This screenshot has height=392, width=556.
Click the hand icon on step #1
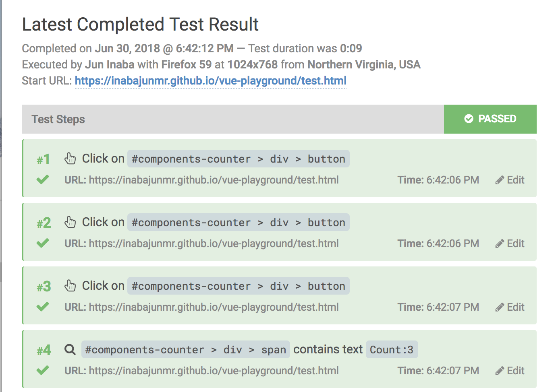(70, 158)
